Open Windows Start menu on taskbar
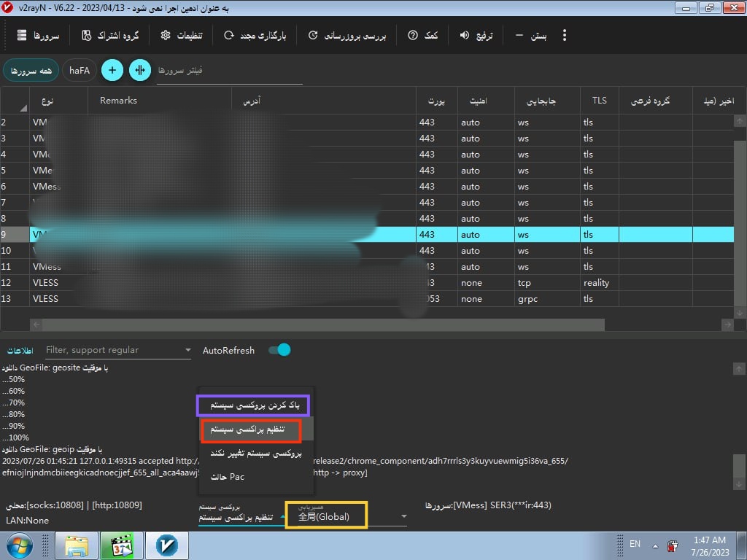Viewport: 747px width, 560px height. pyautogui.click(x=20, y=545)
